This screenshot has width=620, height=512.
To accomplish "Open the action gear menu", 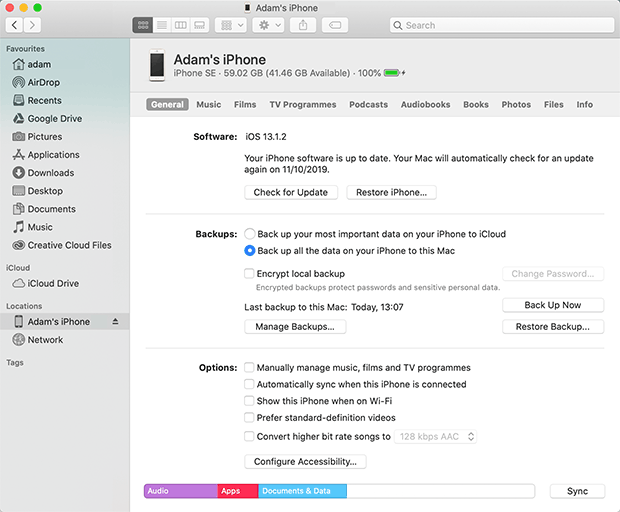I will 268,25.
